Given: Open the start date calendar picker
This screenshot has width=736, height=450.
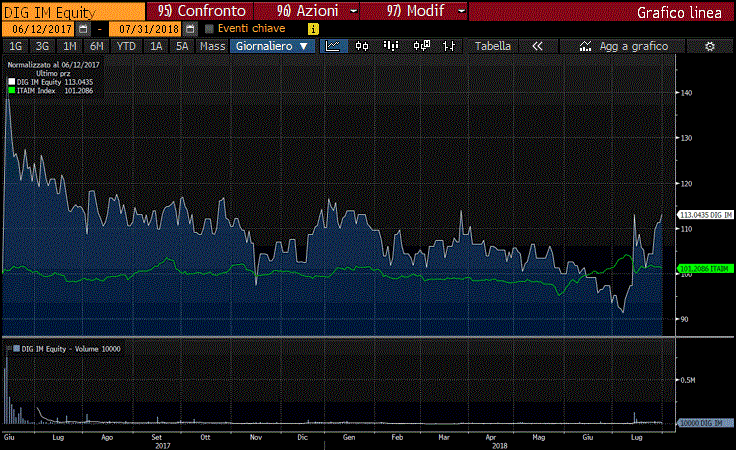Looking at the screenshot, I should tap(83, 29).
